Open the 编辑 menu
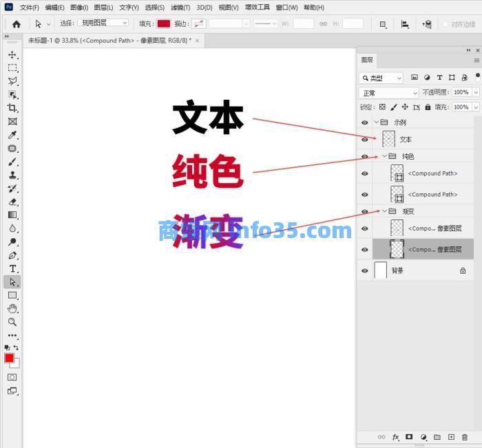482x448 pixels. coord(54,8)
